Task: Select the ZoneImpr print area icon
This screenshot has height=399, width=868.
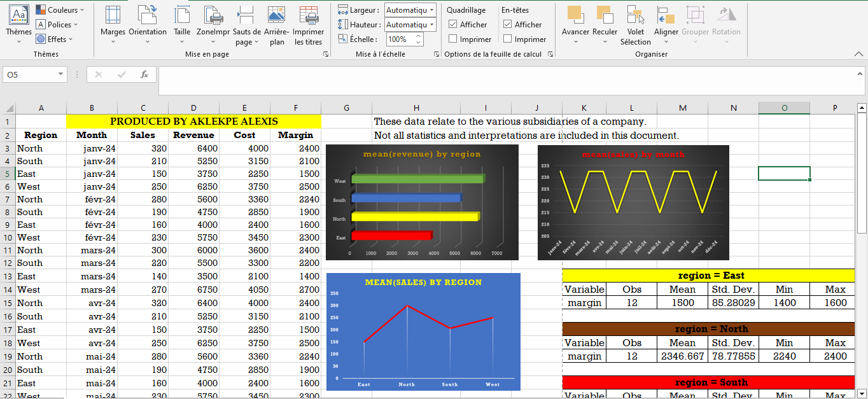Action: [213, 15]
